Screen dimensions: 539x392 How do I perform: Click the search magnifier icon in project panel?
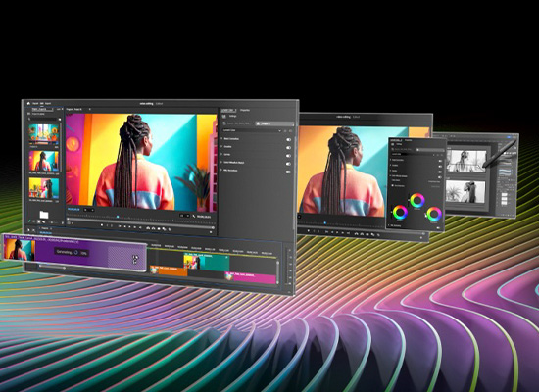pos(30,119)
